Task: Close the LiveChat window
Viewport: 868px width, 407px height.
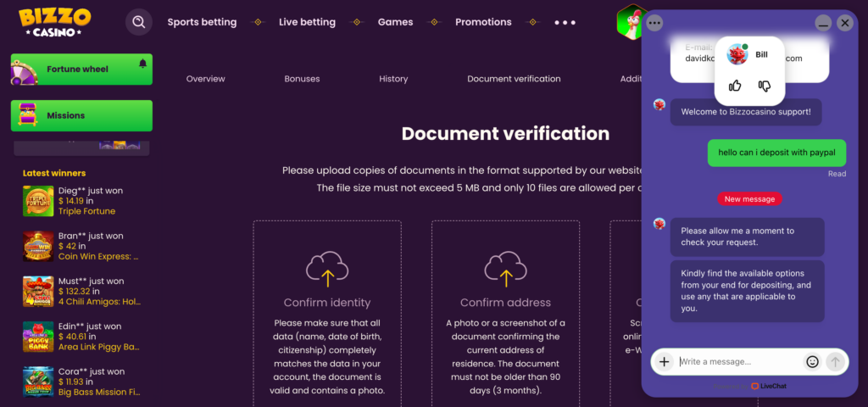Action: tap(844, 23)
